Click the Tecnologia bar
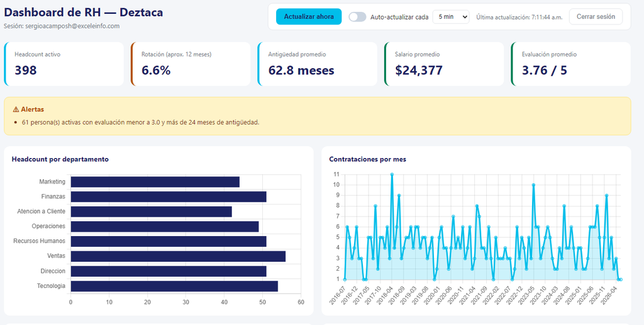Viewport: 644px width, 325px height. [174, 286]
